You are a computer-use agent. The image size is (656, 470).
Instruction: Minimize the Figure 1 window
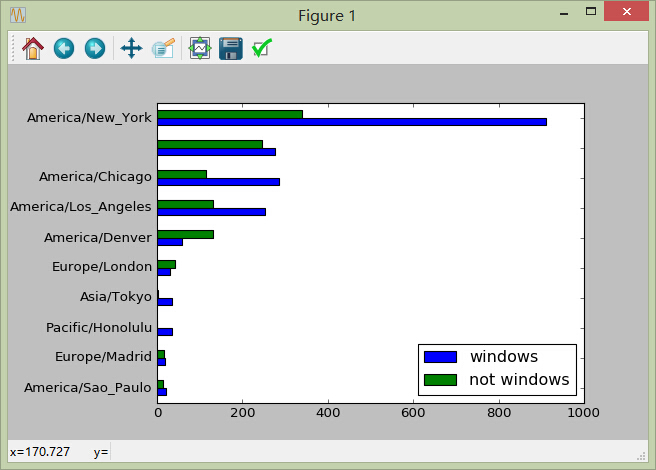564,13
